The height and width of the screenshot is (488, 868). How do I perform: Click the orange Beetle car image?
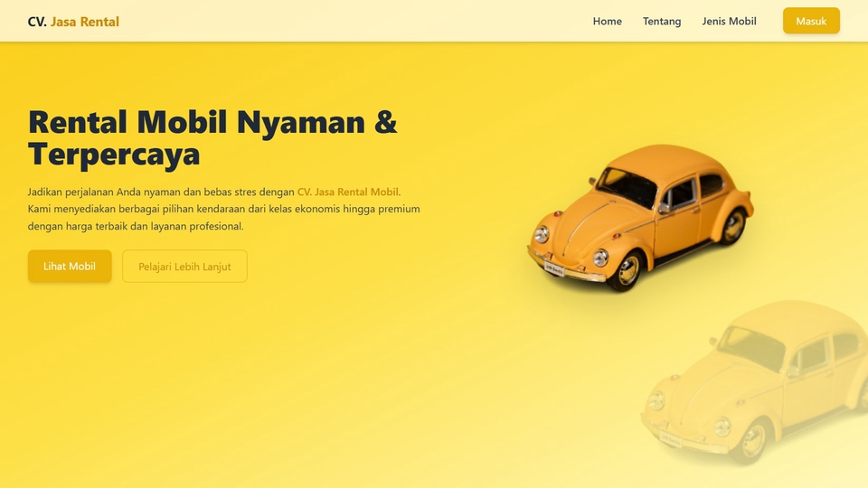coord(639,218)
